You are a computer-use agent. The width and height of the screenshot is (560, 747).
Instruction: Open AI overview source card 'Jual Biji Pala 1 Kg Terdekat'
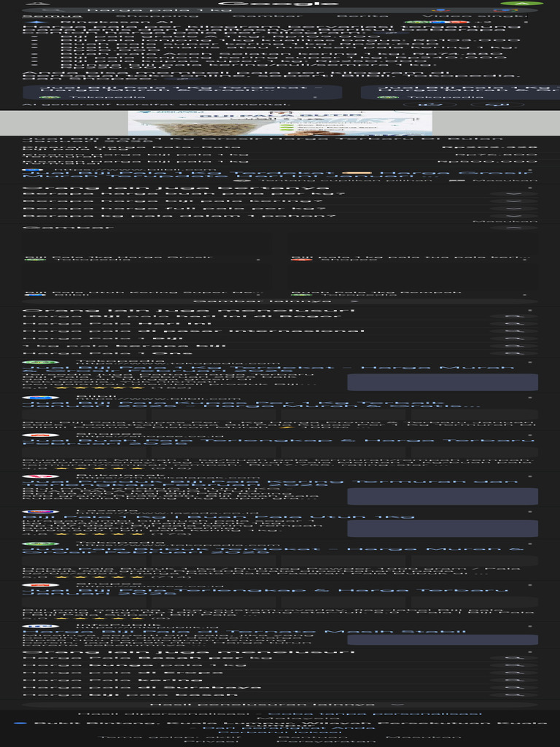(182, 93)
